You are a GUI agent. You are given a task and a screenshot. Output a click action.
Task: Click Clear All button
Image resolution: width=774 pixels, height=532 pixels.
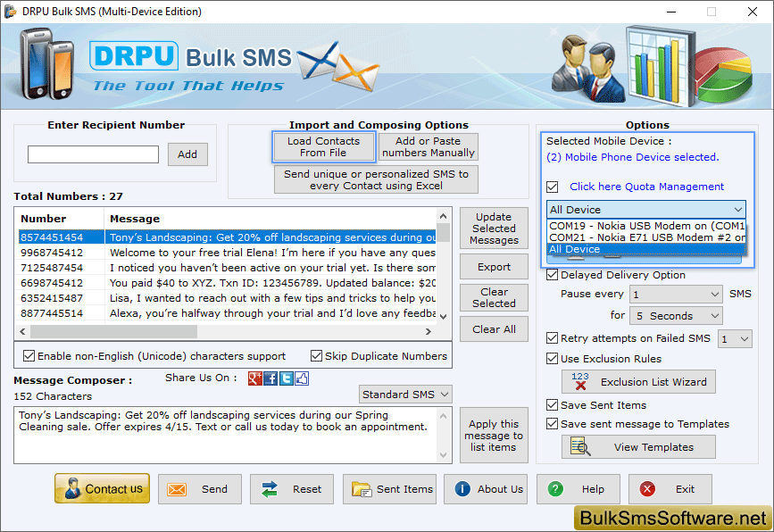pyautogui.click(x=494, y=329)
